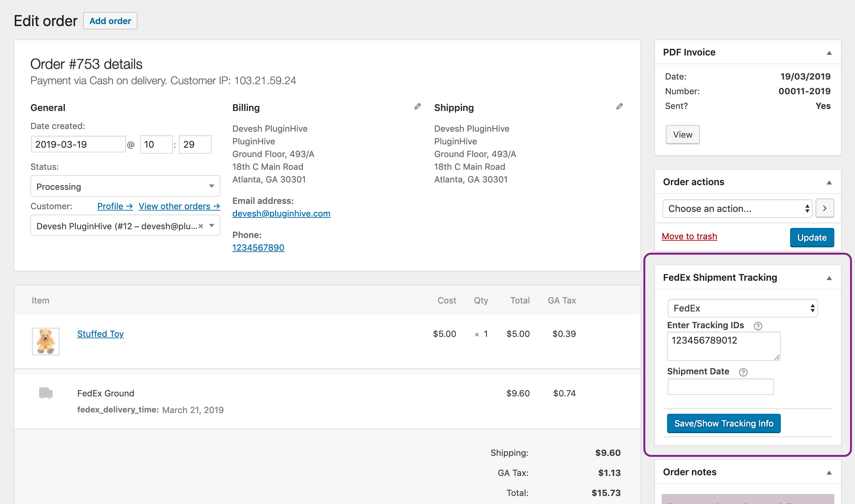Click the Update order button
The image size is (855, 504).
pyautogui.click(x=812, y=237)
